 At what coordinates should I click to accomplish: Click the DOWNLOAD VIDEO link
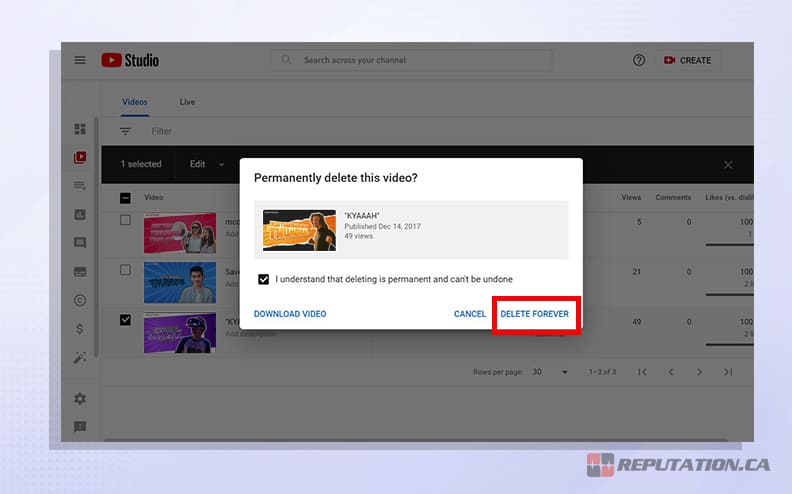[290, 314]
